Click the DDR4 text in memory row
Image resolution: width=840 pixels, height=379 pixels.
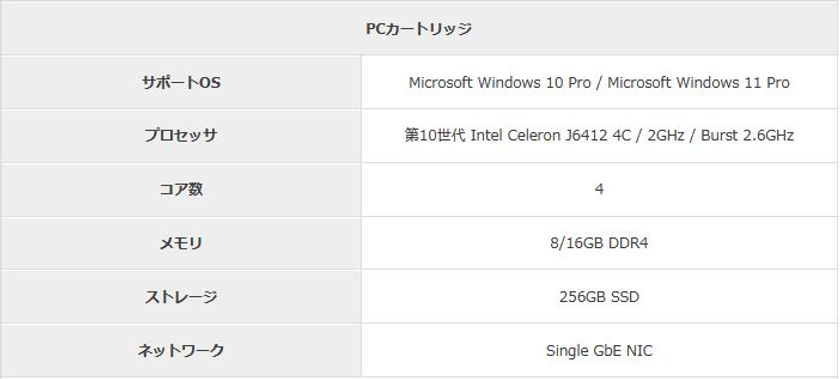[x=628, y=243]
